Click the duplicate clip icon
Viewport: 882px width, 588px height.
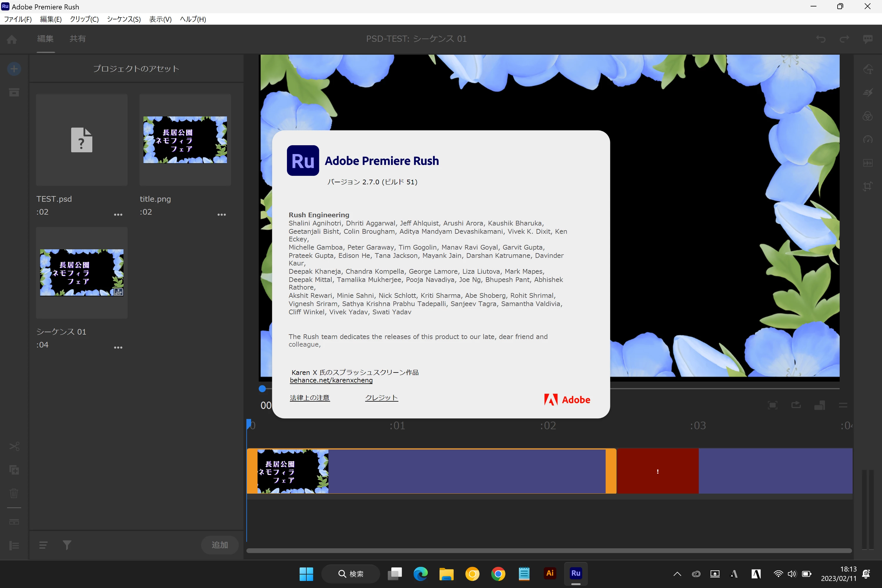[14, 470]
